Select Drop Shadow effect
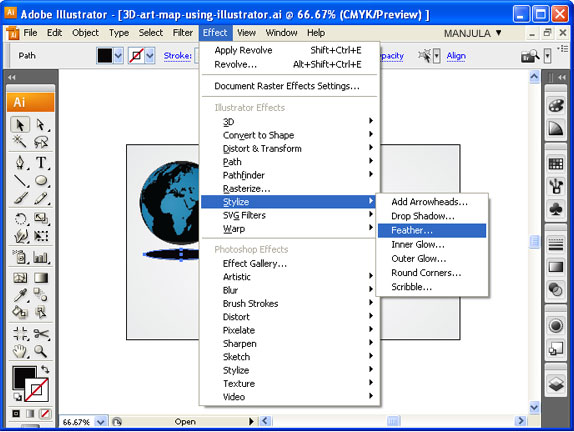 tap(423, 216)
